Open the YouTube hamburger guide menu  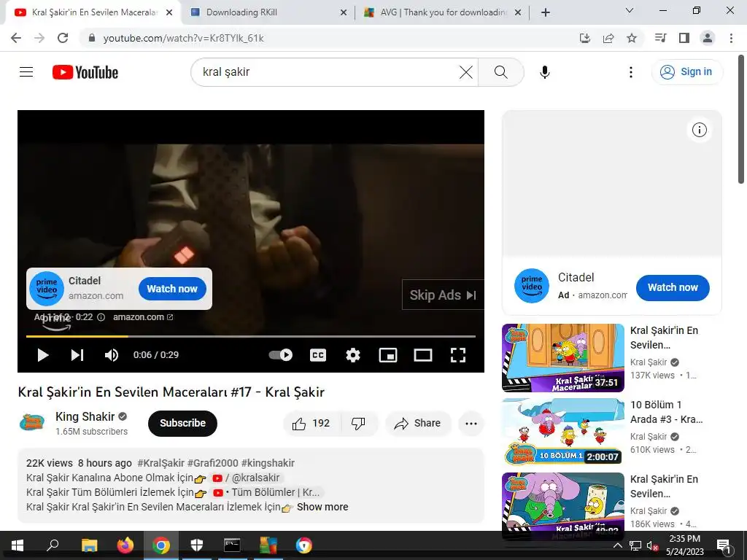(x=26, y=72)
